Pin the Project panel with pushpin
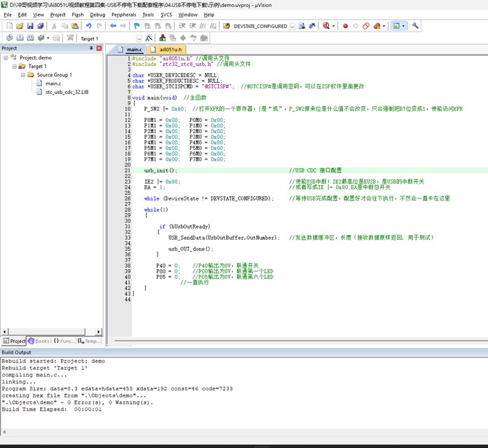The image size is (488, 448). (90, 48)
